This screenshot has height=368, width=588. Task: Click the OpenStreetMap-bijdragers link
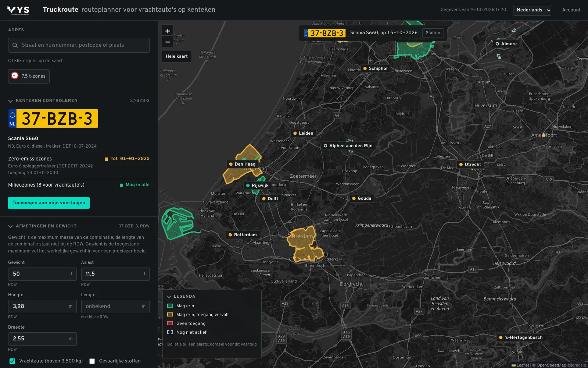pos(561,365)
